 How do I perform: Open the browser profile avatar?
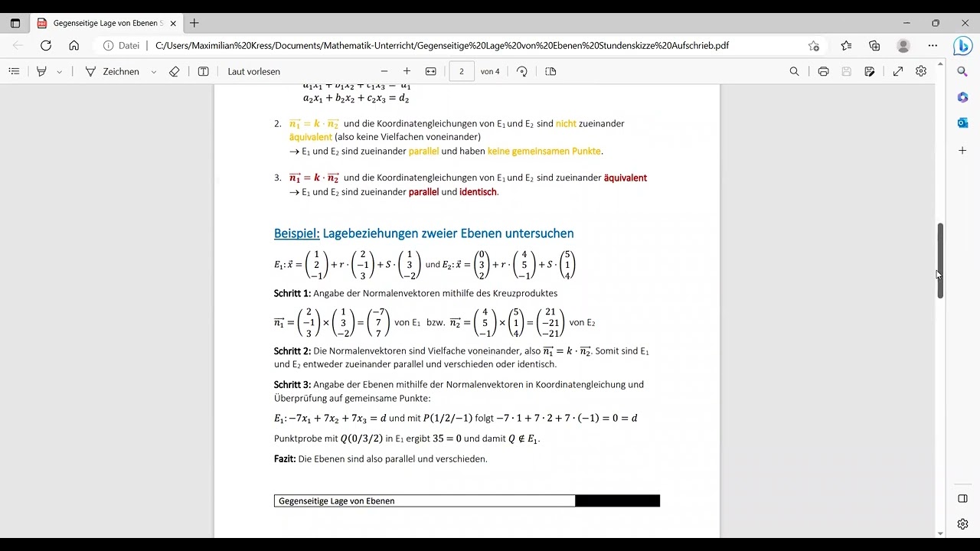click(903, 46)
